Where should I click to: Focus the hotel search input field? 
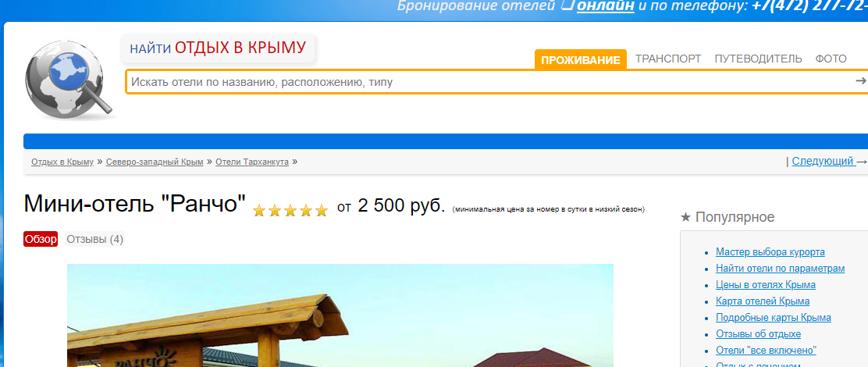pyautogui.click(x=490, y=82)
